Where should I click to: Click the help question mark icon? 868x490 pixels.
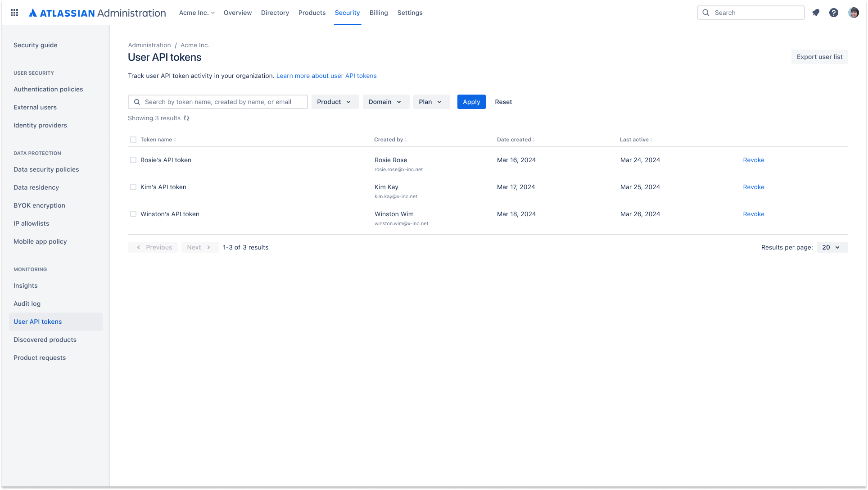[x=834, y=13]
